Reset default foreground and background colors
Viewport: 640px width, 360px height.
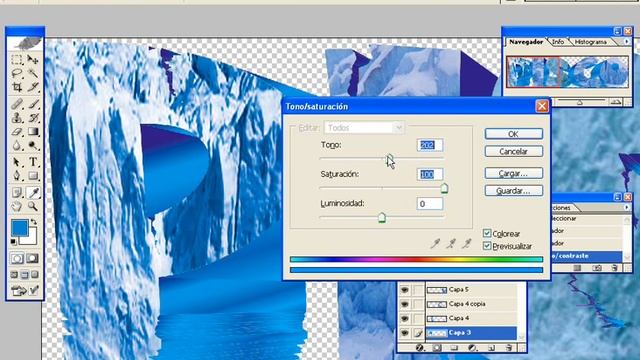pyautogui.click(x=13, y=242)
